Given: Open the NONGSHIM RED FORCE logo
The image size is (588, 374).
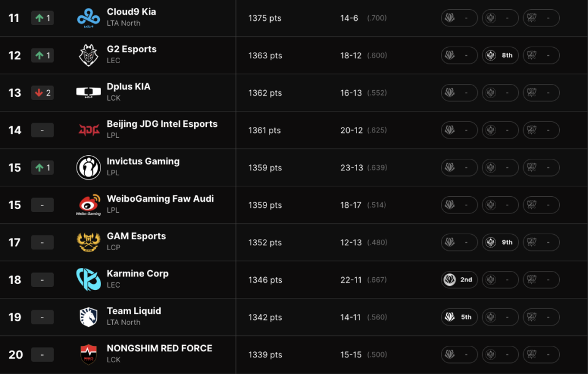Looking at the screenshot, I should [x=88, y=354].
